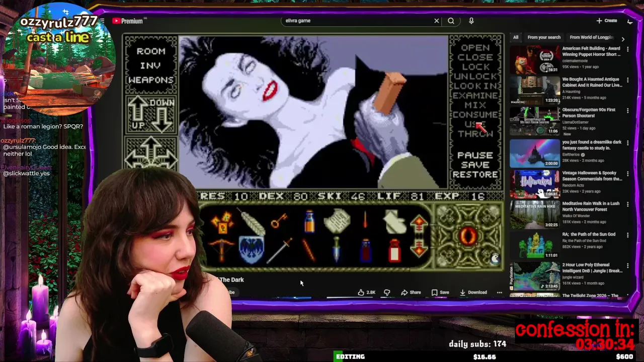This screenshot has width=644, height=362.
Task: Select the WEAPONS option in the game
Action: click(150, 80)
